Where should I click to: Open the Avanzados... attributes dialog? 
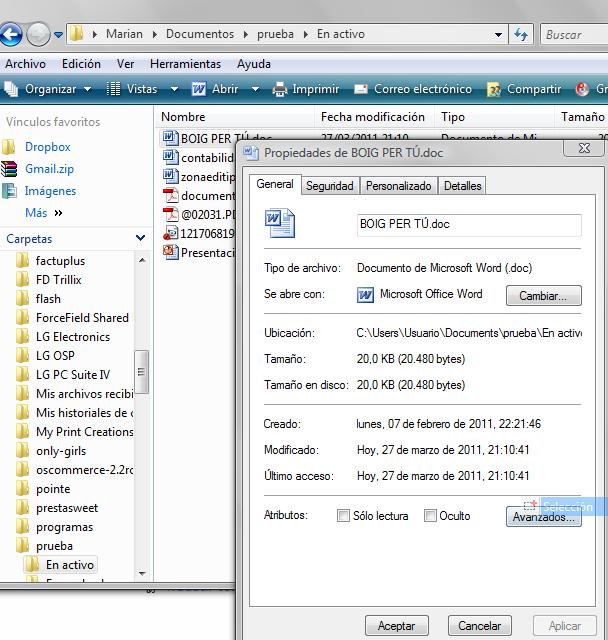click(544, 517)
